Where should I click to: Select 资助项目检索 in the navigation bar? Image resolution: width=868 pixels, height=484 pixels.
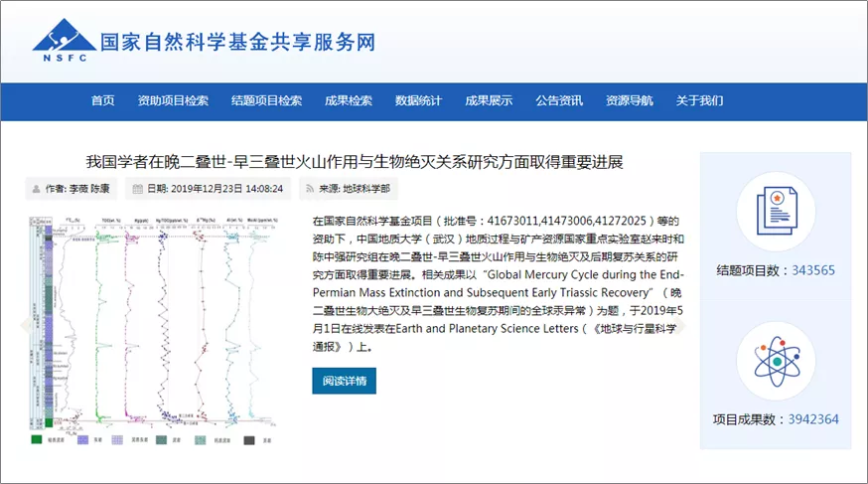point(173,100)
